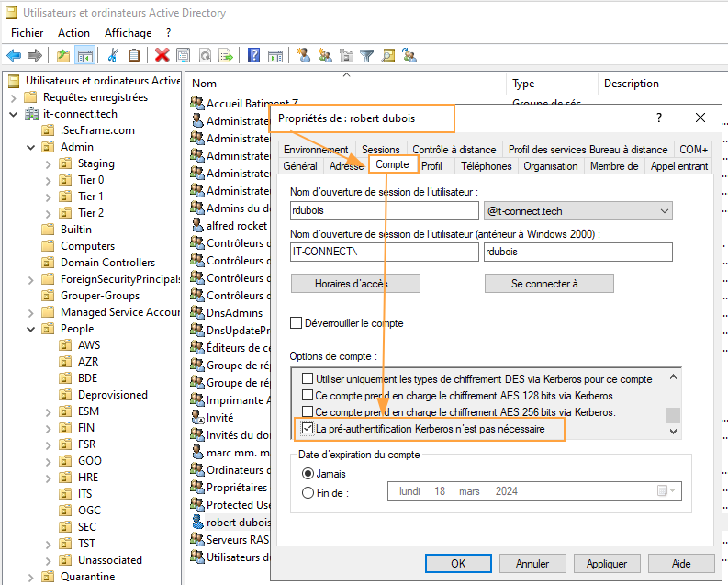The width and height of the screenshot is (728, 585).
Task: Open the @it-connect.tech UPN suffix dropdown
Action: (x=578, y=211)
